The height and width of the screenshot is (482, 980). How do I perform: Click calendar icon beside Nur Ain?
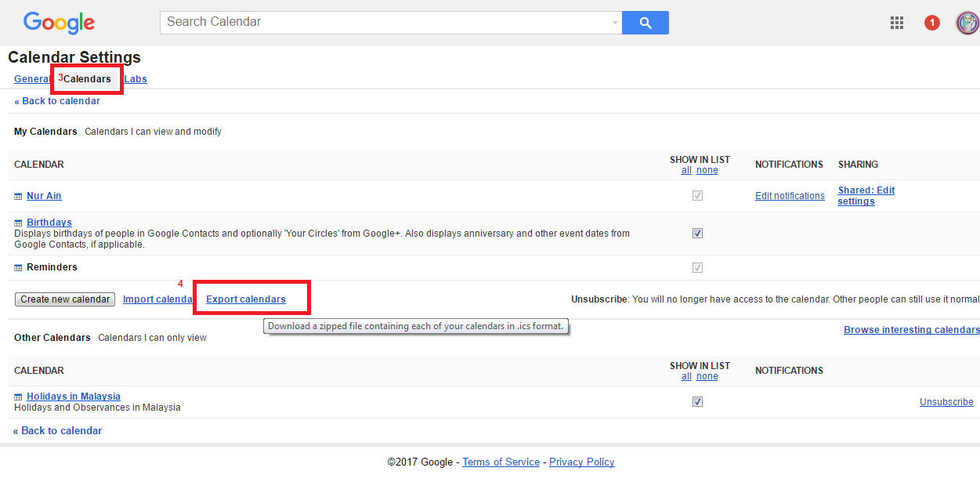click(x=18, y=197)
